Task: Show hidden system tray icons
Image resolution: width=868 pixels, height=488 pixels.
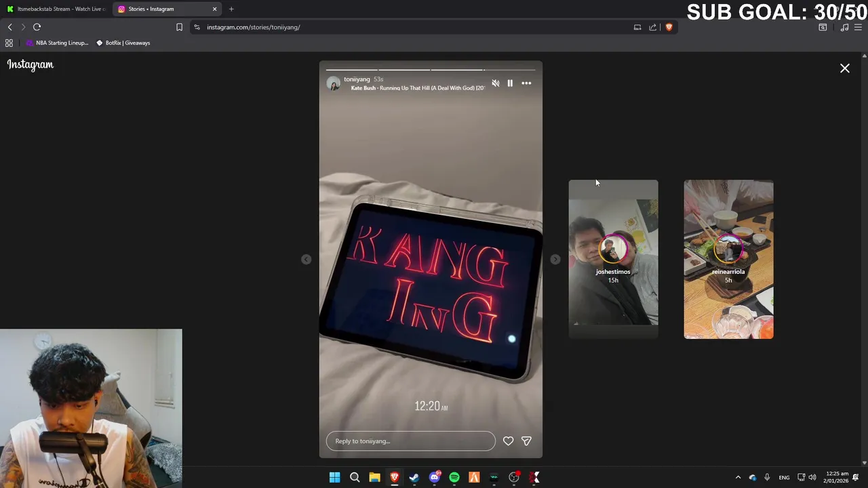Action: (738, 478)
